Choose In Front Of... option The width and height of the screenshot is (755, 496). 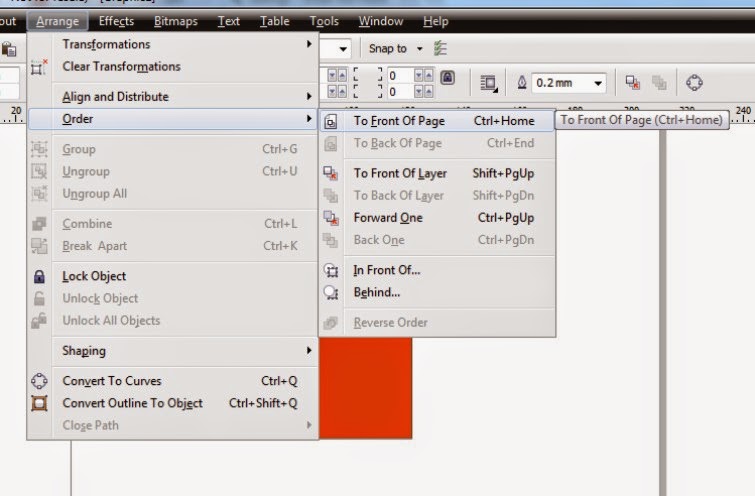pos(437,270)
